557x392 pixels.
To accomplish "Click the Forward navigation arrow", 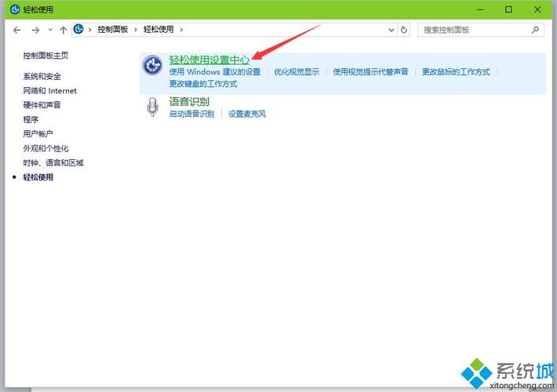I will [x=35, y=30].
